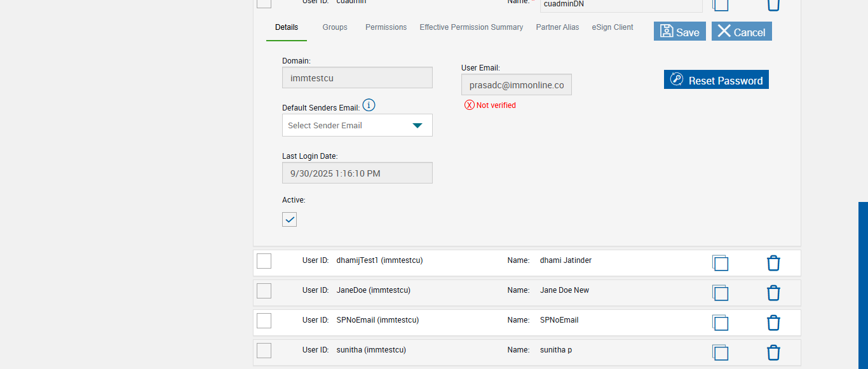Viewport: 868px width, 369px height.
Task: Expand the JaneDoe user row
Action: (445, 291)
